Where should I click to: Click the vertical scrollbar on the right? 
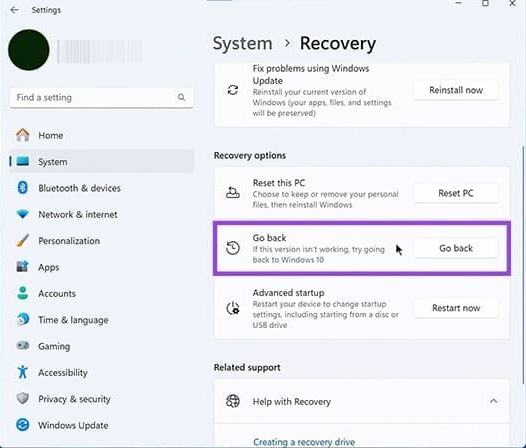(x=523, y=265)
